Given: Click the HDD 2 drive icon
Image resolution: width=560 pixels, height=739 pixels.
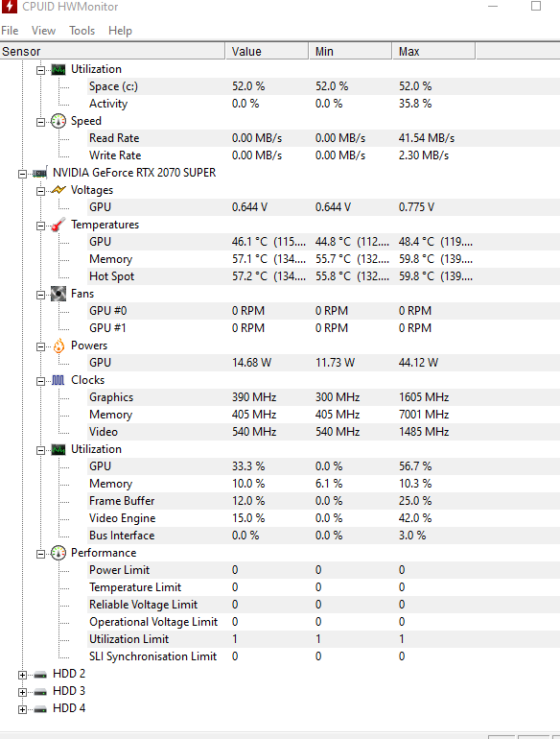Looking at the screenshot, I should point(40,675).
